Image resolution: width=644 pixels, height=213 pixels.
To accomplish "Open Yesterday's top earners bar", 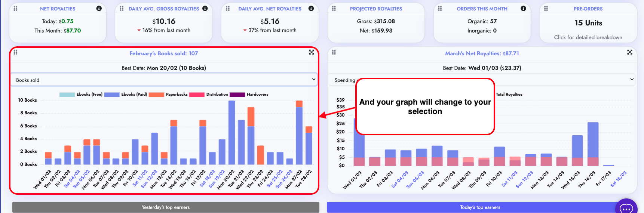I will tap(166, 207).
